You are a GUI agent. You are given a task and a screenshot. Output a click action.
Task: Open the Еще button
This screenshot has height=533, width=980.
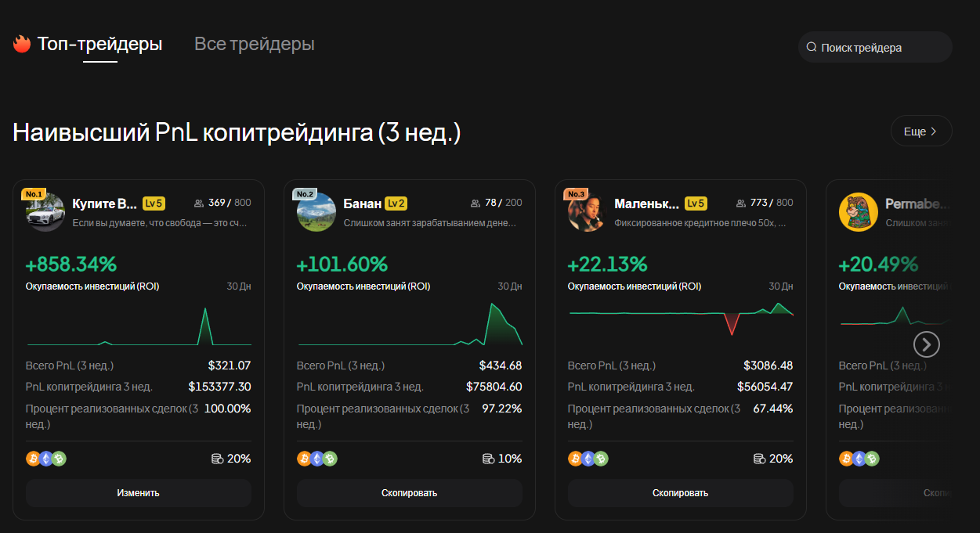pos(921,131)
